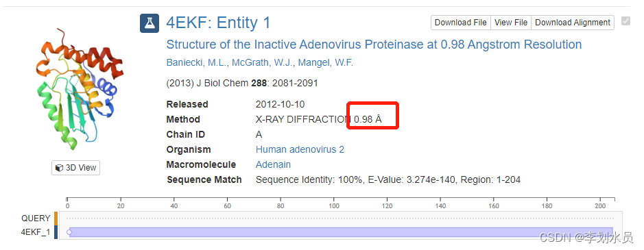This screenshot has width=644, height=250.
Task: Click the QUERY orange color marker
Action: [56, 218]
